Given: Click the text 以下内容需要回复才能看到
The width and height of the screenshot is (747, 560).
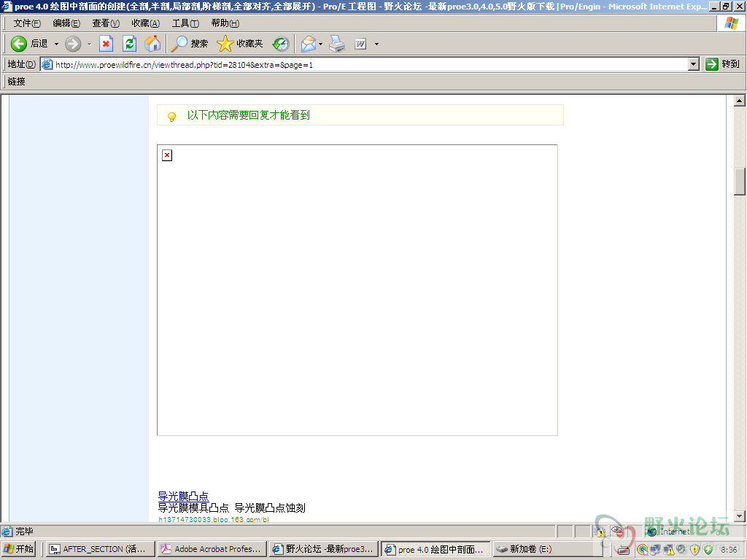Looking at the screenshot, I should pyautogui.click(x=248, y=115).
